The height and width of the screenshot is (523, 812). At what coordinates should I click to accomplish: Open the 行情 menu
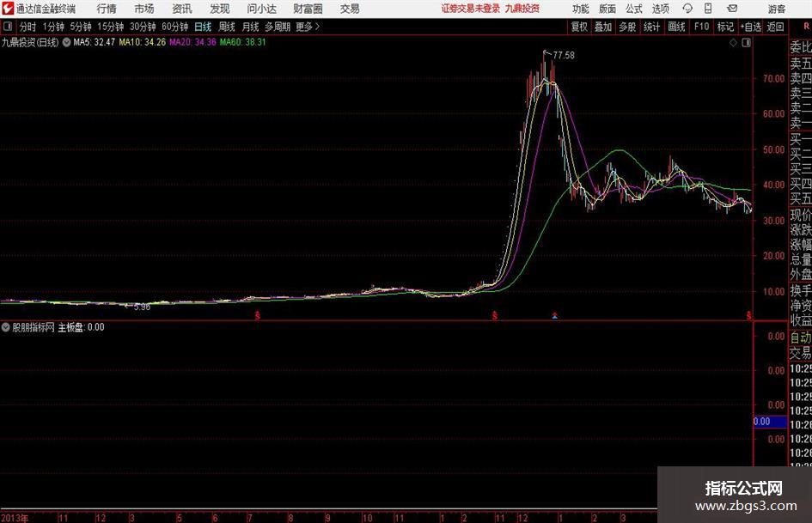point(107,9)
